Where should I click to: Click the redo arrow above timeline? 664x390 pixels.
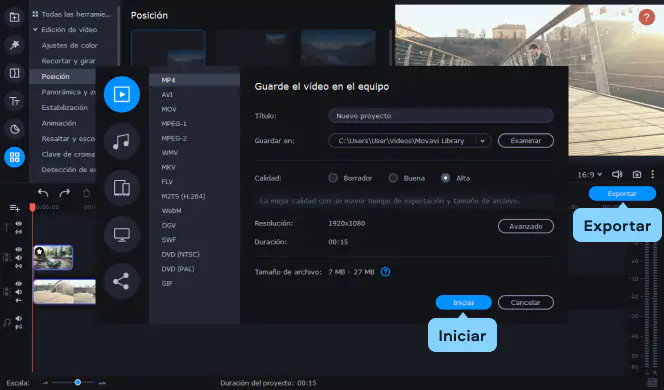point(65,193)
